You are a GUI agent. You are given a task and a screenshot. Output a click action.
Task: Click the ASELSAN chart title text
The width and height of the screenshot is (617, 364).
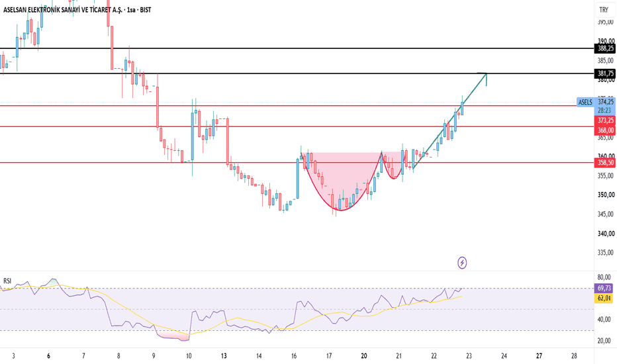coord(77,10)
